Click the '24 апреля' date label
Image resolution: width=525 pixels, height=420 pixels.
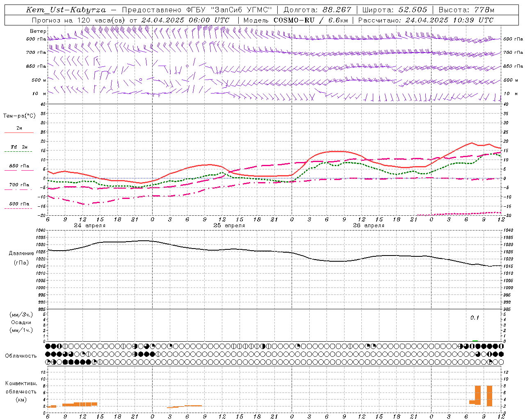tap(89, 226)
